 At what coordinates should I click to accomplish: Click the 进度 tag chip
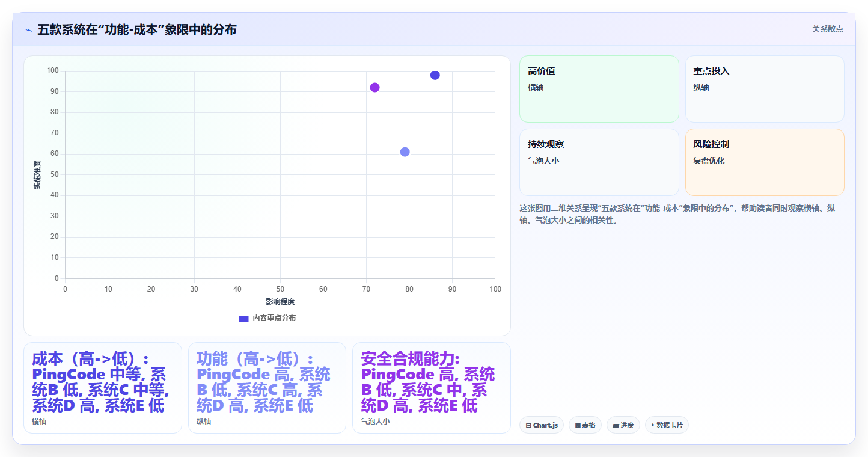pyautogui.click(x=623, y=425)
